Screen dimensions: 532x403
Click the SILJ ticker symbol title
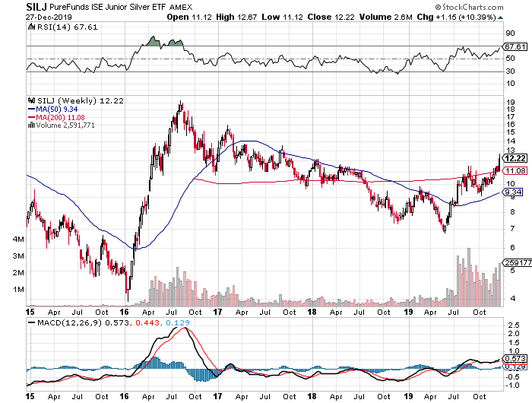(x=36, y=7)
